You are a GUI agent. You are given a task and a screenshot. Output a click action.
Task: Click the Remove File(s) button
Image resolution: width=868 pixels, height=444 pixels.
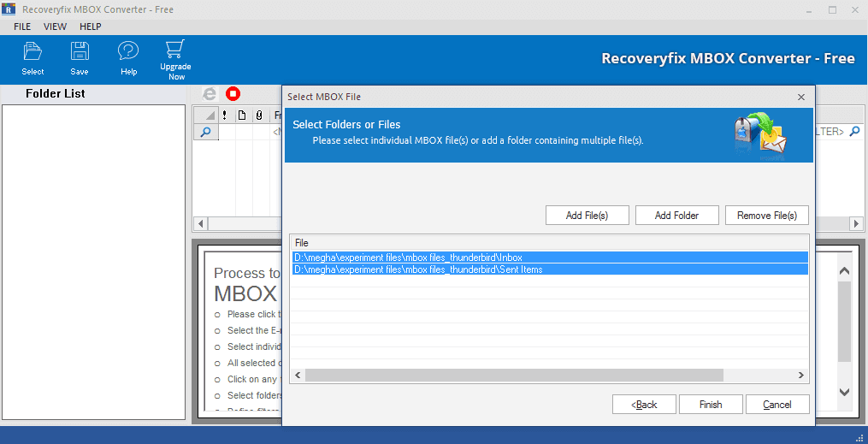767,216
